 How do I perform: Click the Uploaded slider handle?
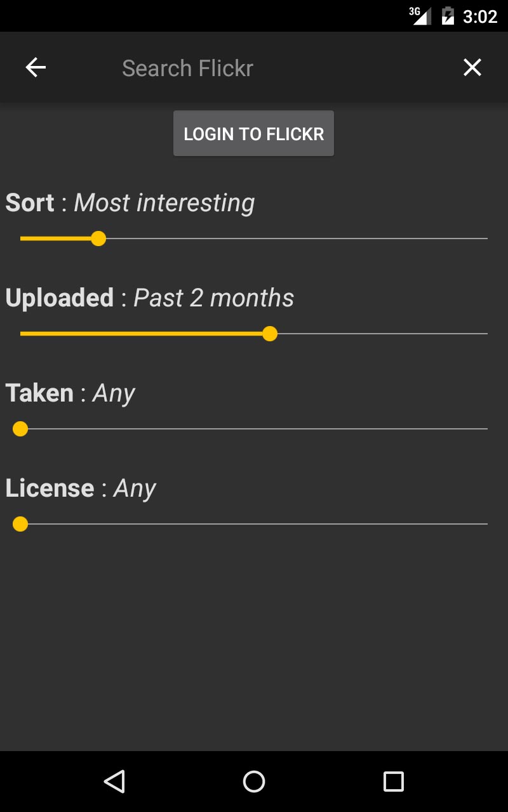tap(270, 334)
